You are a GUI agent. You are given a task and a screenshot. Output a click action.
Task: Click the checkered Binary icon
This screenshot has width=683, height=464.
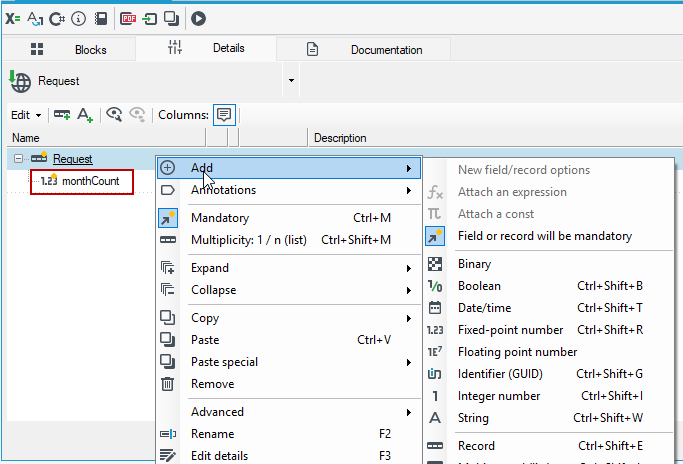tap(435, 264)
